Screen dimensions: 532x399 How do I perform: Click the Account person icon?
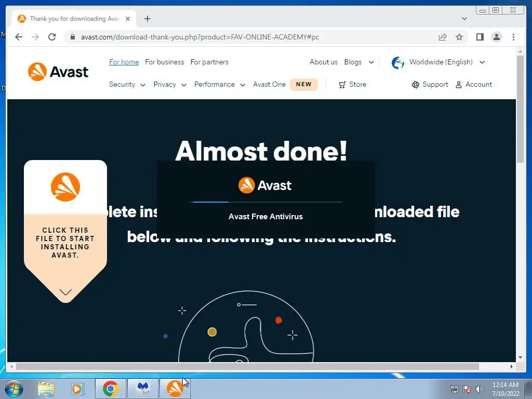[458, 85]
